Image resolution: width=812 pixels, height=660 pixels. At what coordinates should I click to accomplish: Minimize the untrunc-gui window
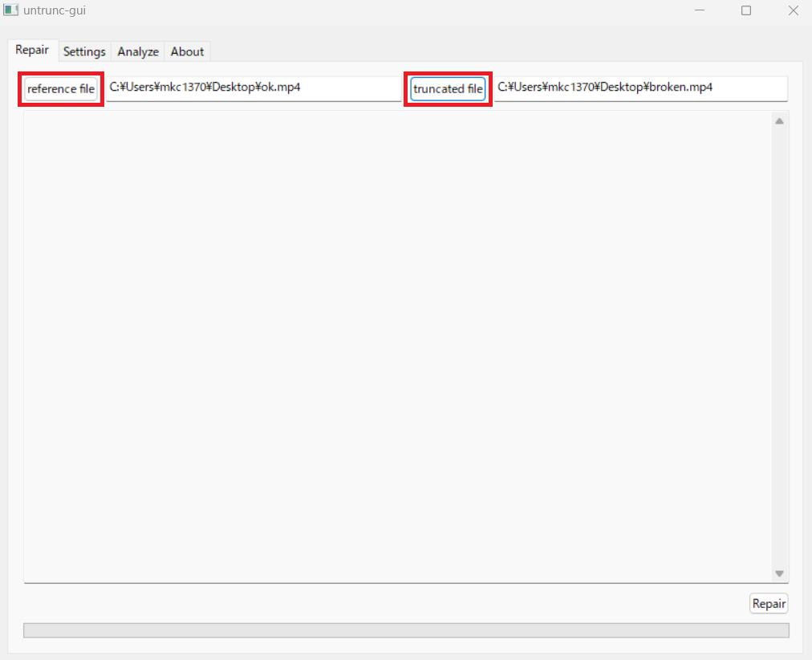pyautogui.click(x=699, y=10)
